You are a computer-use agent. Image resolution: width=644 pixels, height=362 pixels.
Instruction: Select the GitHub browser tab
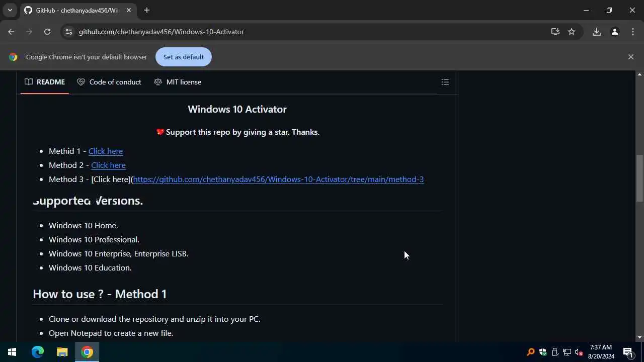77,10
